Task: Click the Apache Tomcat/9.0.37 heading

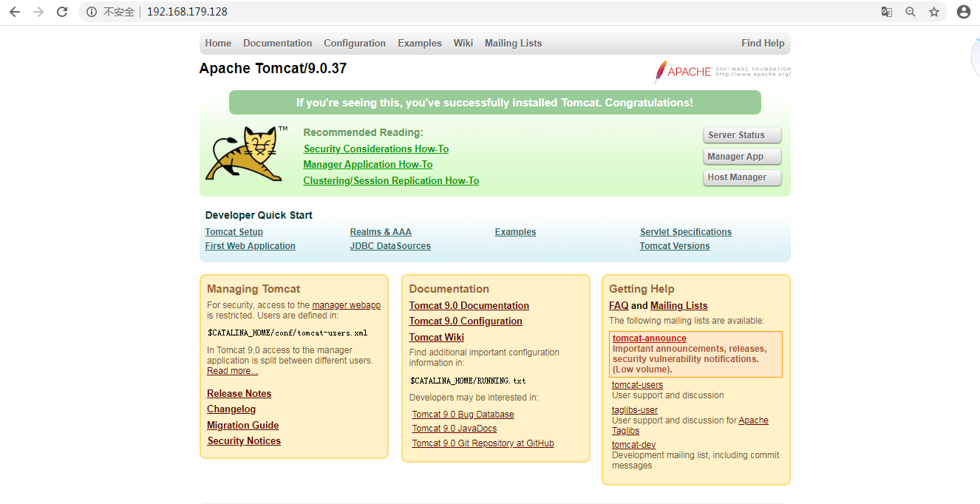Action: click(273, 69)
